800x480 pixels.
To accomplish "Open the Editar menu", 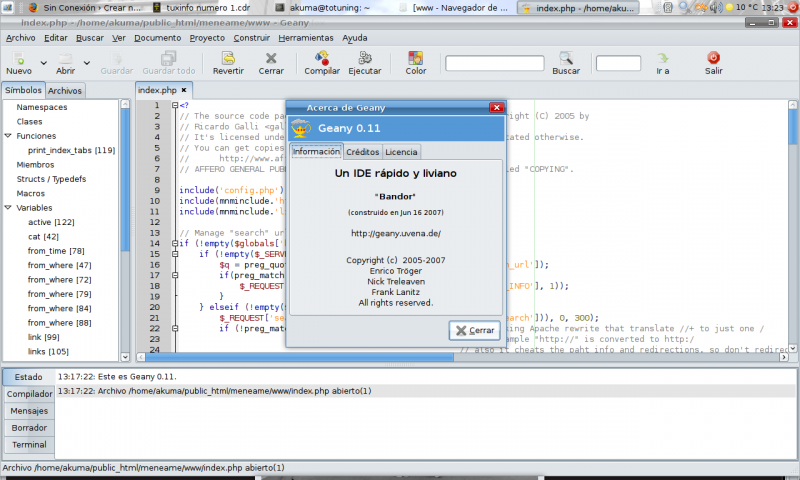I will pos(56,38).
